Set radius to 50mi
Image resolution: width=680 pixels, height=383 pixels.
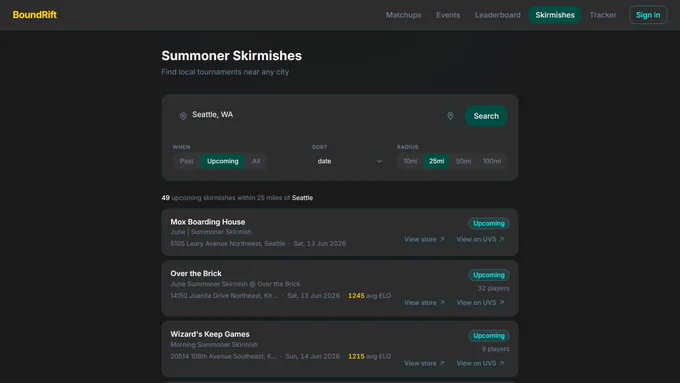[x=463, y=161]
